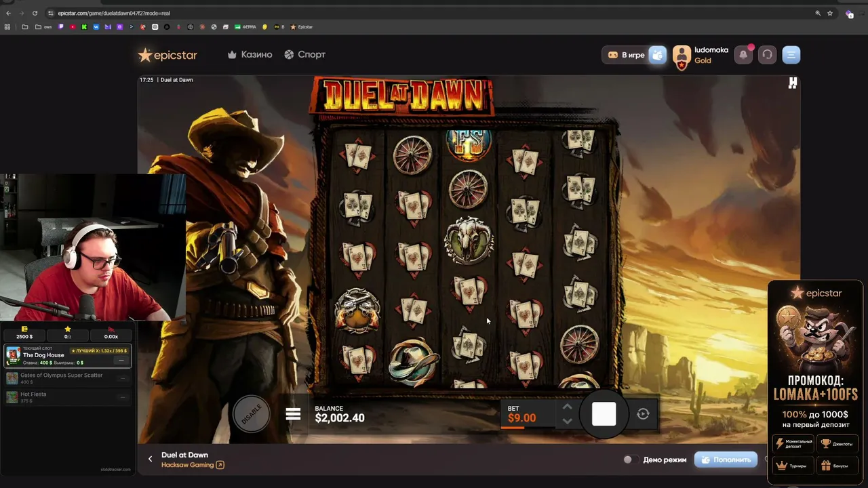The image size is (868, 488).
Task: Click the bull skull symbol on the reels
Action: [469, 240]
